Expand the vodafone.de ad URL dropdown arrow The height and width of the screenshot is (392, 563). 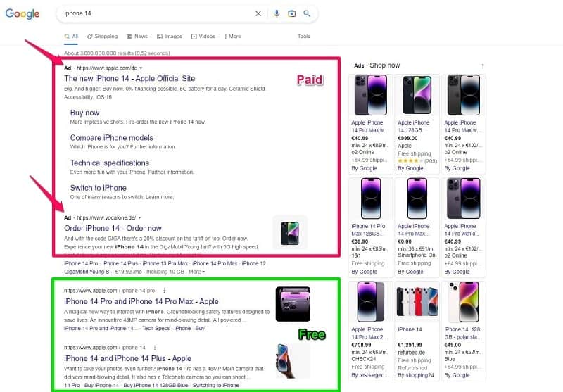[139, 217]
